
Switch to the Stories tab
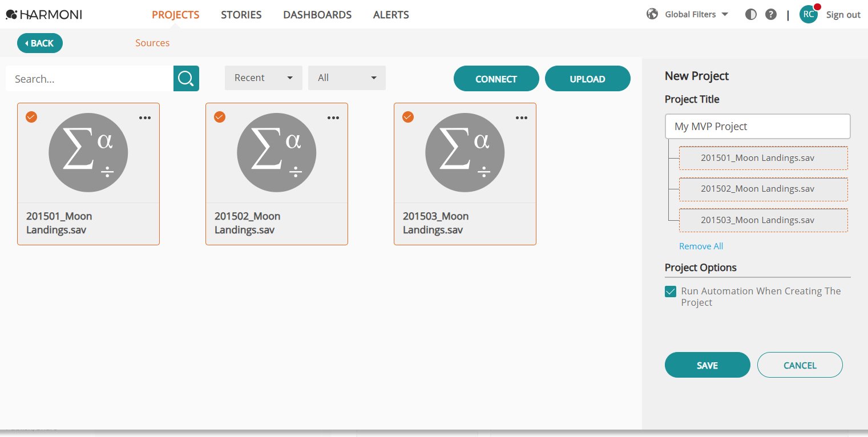[241, 15]
